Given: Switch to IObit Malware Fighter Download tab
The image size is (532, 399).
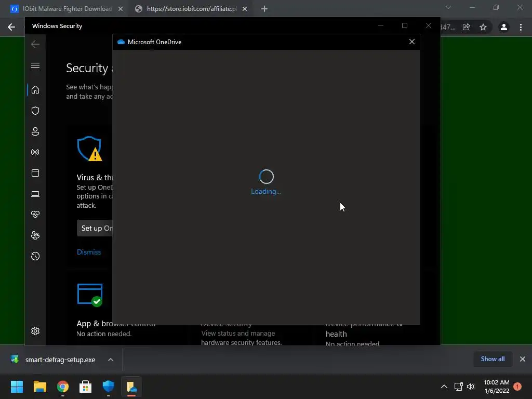Looking at the screenshot, I should [x=67, y=9].
